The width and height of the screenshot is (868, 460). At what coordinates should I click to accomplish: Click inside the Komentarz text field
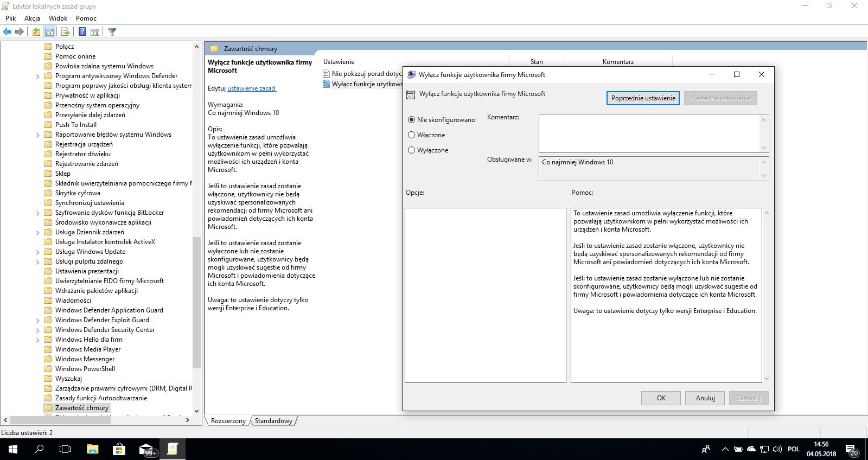tap(649, 133)
